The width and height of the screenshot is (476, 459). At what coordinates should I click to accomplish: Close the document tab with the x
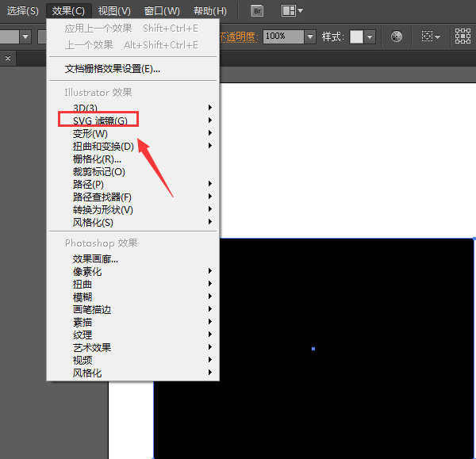coord(8,58)
